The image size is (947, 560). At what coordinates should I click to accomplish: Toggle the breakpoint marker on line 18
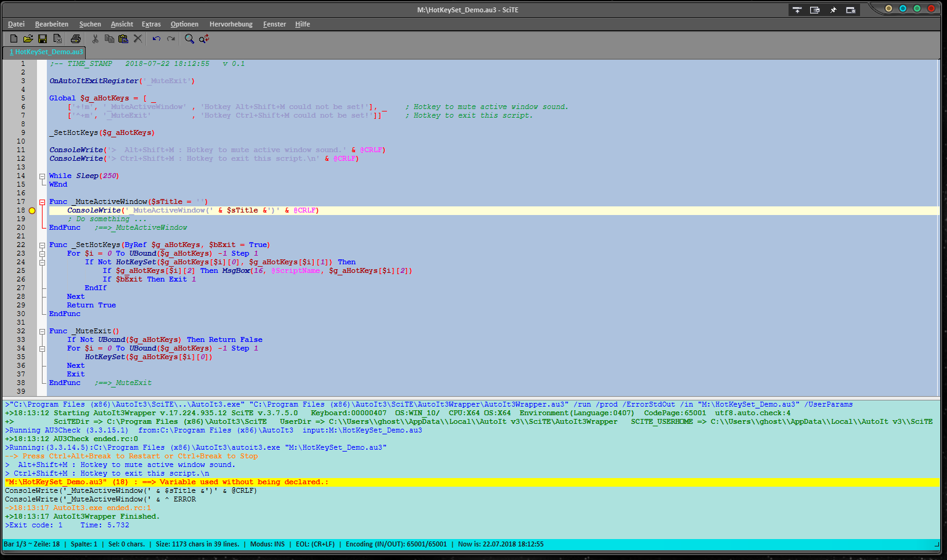pos(32,211)
